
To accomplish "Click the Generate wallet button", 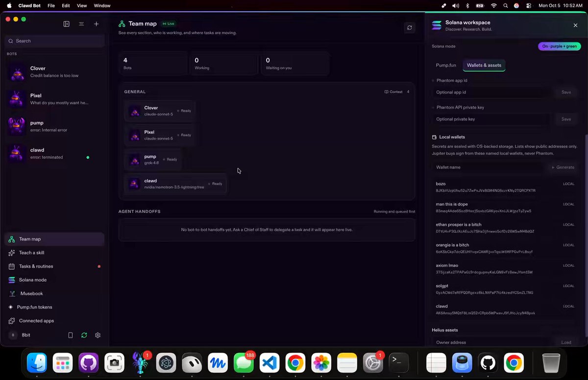I will [x=563, y=167].
